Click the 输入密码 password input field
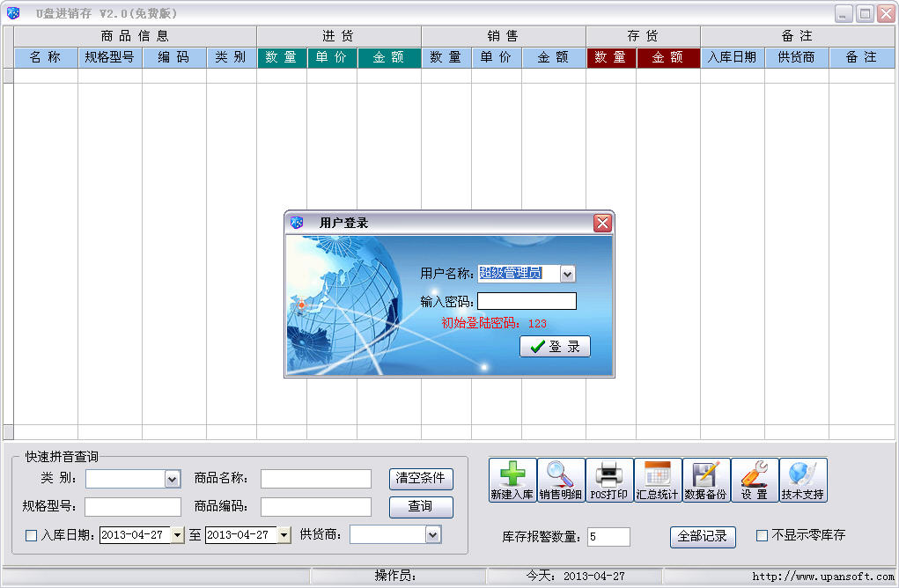This screenshot has width=899, height=588. pyautogui.click(x=527, y=300)
